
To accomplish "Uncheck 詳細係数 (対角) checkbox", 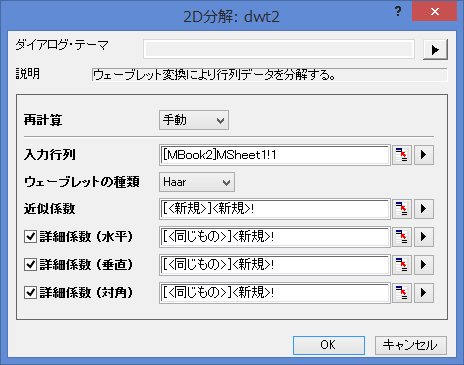I will pyautogui.click(x=30, y=293).
